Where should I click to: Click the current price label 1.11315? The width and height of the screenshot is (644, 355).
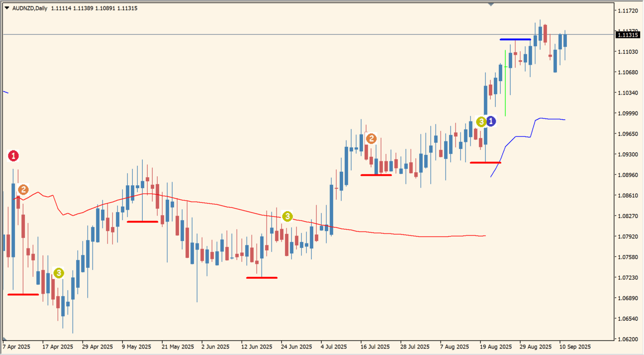[627, 35]
